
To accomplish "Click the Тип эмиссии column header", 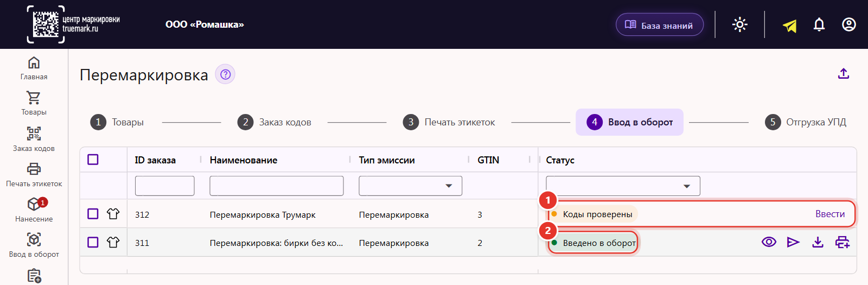I will pos(387,160).
